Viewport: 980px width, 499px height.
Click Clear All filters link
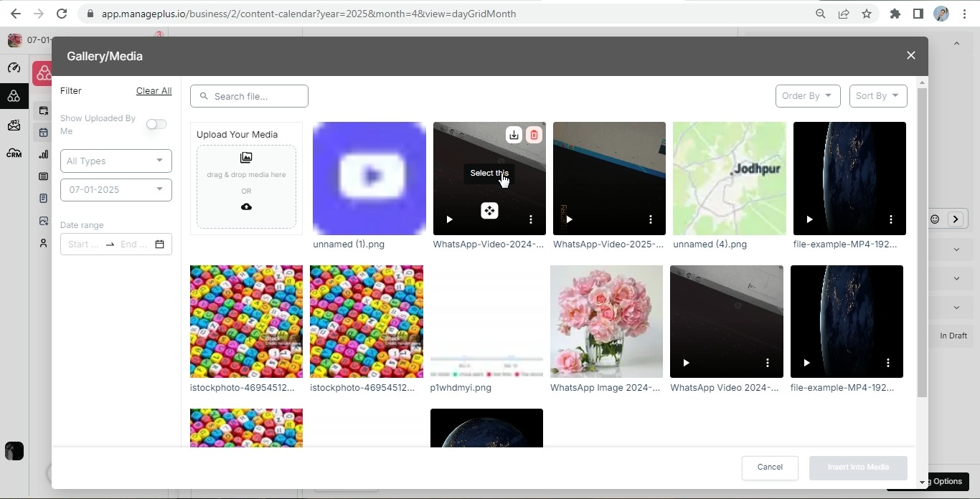click(154, 90)
